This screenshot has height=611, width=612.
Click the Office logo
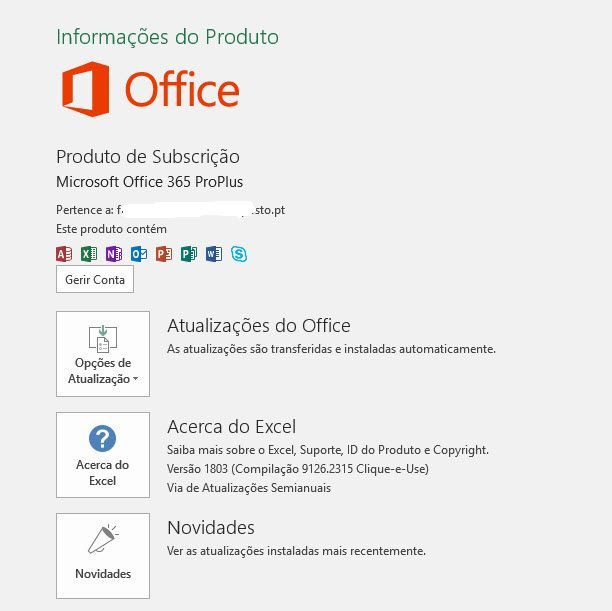click(x=151, y=89)
